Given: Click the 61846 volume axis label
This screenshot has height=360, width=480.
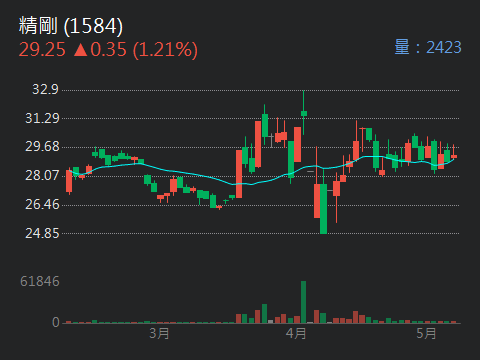Looking at the screenshot, I should 40,282.
